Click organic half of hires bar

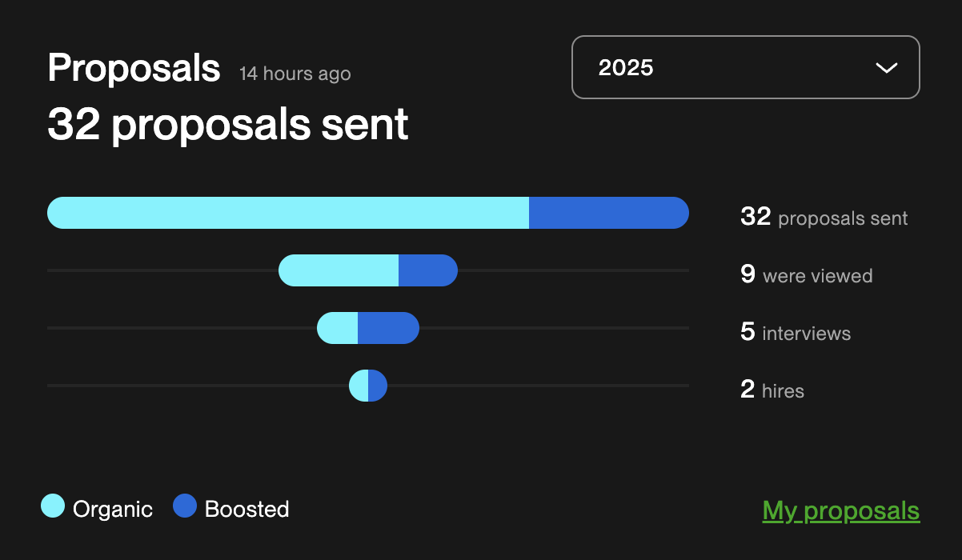[359, 386]
